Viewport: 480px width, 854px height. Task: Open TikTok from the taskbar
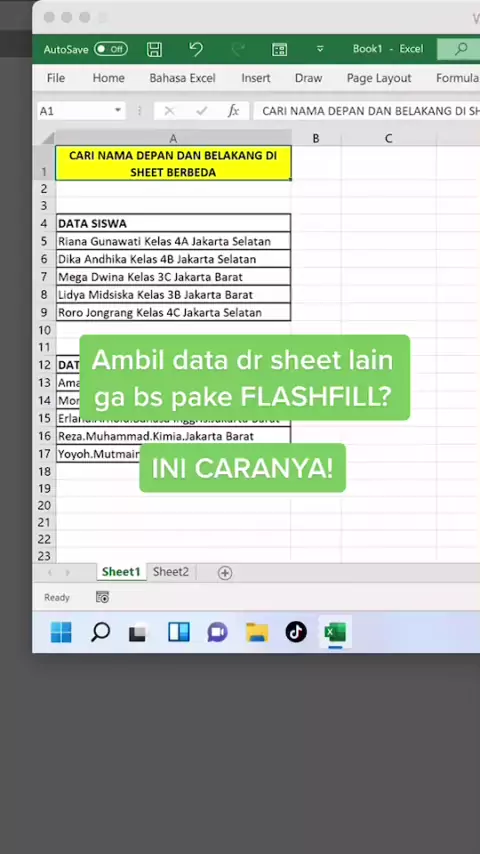click(x=296, y=632)
